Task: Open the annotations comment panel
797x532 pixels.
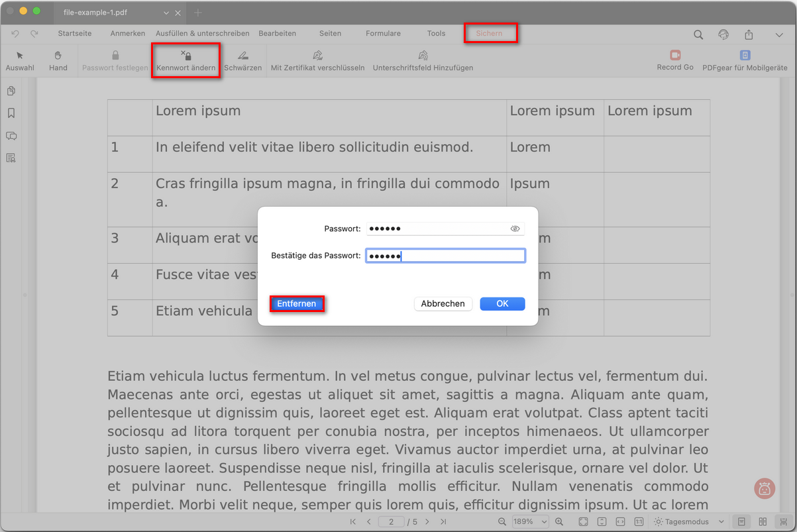Action: 11,136
